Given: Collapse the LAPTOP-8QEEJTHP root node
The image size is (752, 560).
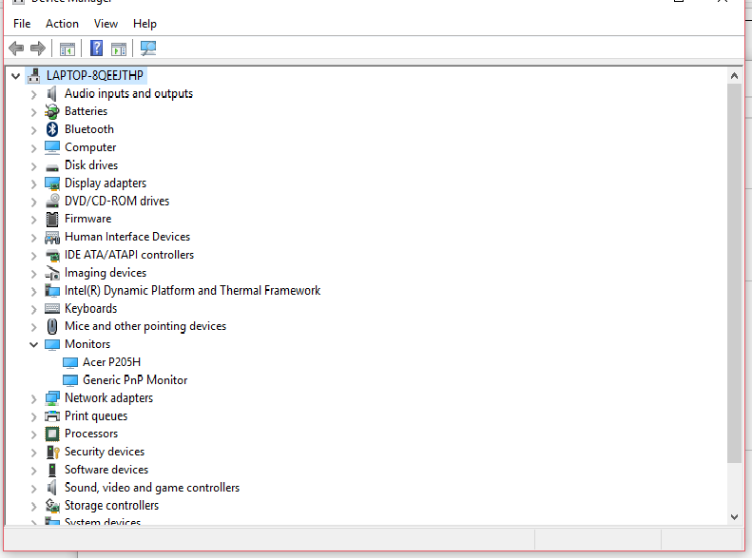Looking at the screenshot, I should click(16, 76).
